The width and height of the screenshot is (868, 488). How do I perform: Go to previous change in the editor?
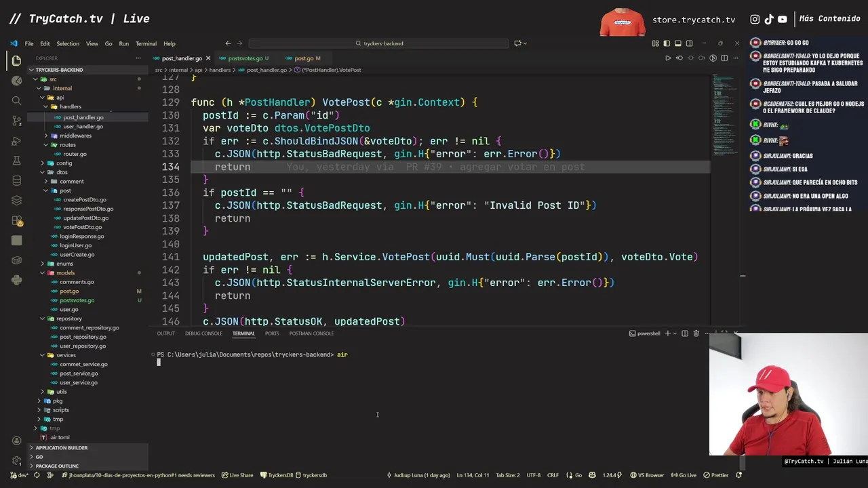coord(679,58)
